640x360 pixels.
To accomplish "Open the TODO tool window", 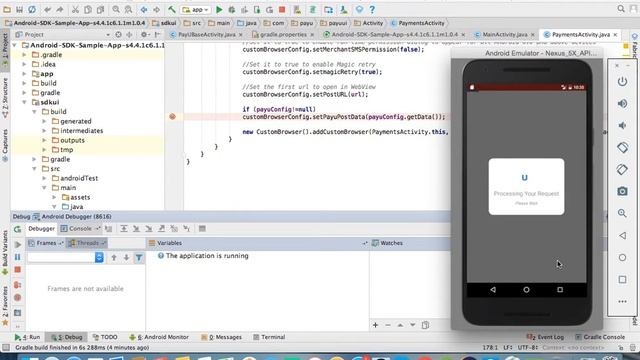I will coord(105,337).
